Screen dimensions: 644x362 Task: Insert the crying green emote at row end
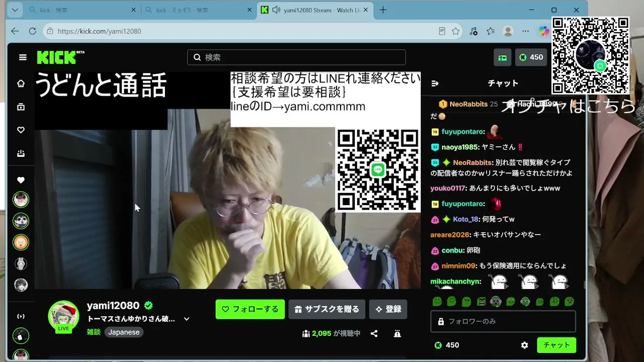(x=570, y=302)
